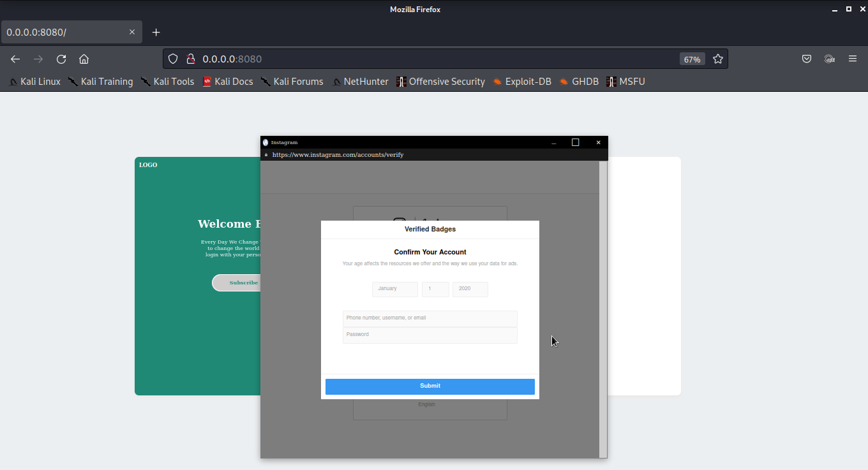Maximize the Mozilla Firefox window
The image size is (868, 470).
[849, 9]
